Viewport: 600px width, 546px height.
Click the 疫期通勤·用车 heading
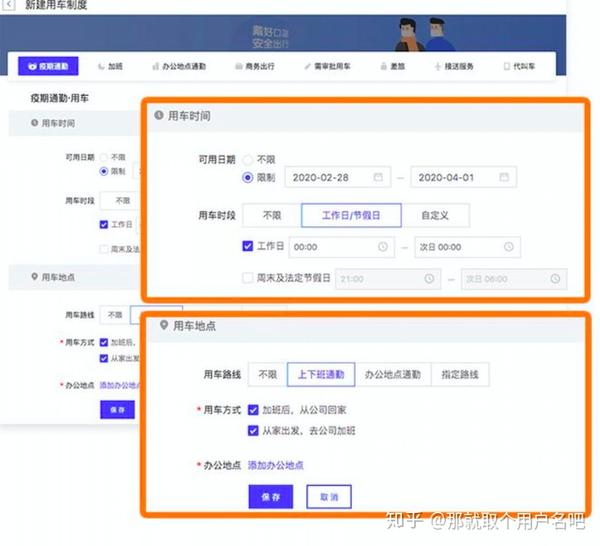pos(60,98)
